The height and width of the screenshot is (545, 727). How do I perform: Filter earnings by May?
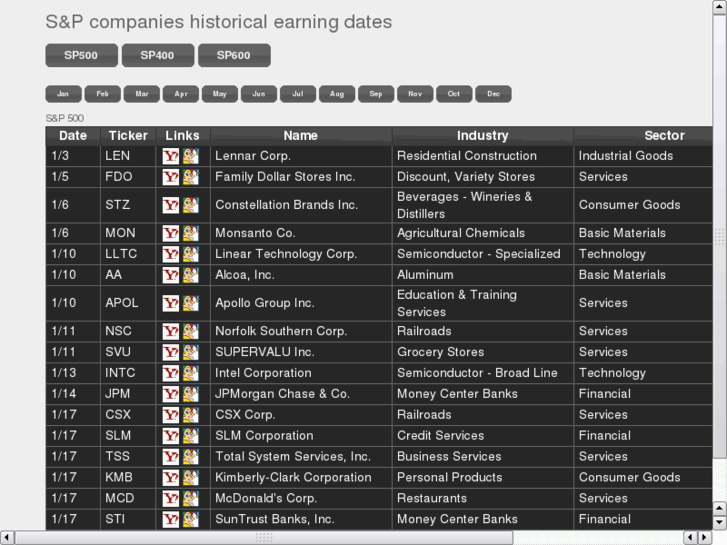pyautogui.click(x=220, y=94)
